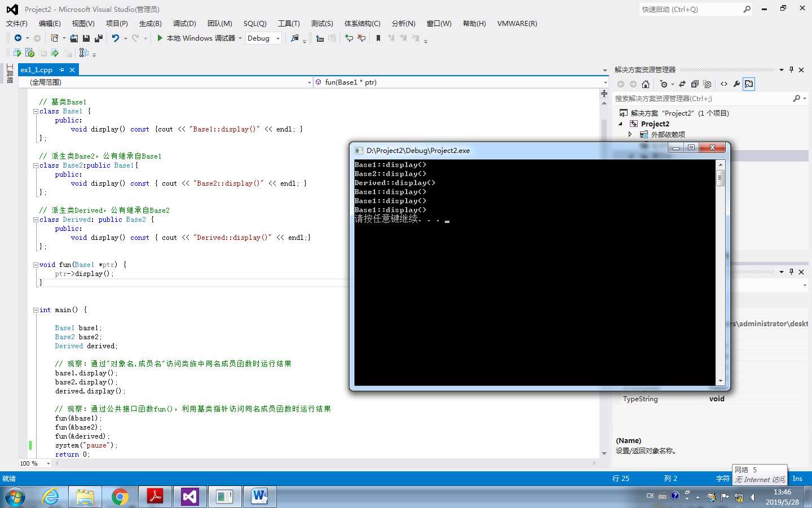Collapse all items in Solution Explorer
Image resolution: width=812 pixels, height=508 pixels.
click(695, 84)
